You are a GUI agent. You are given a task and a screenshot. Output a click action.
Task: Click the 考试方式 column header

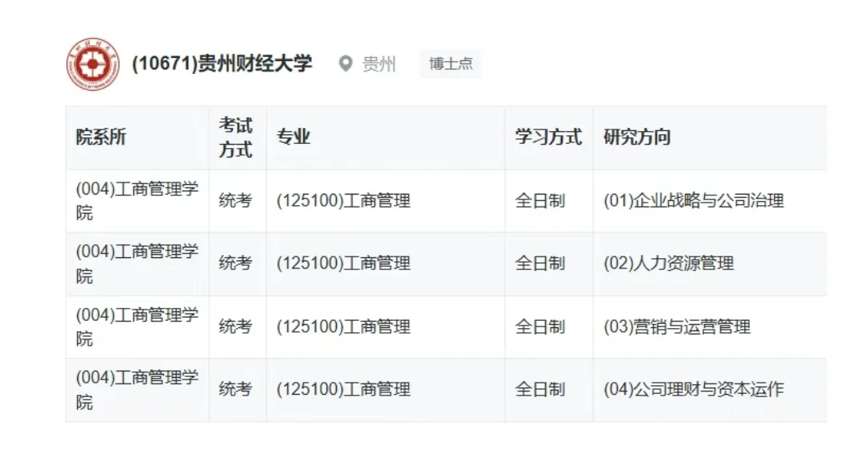pos(235,137)
